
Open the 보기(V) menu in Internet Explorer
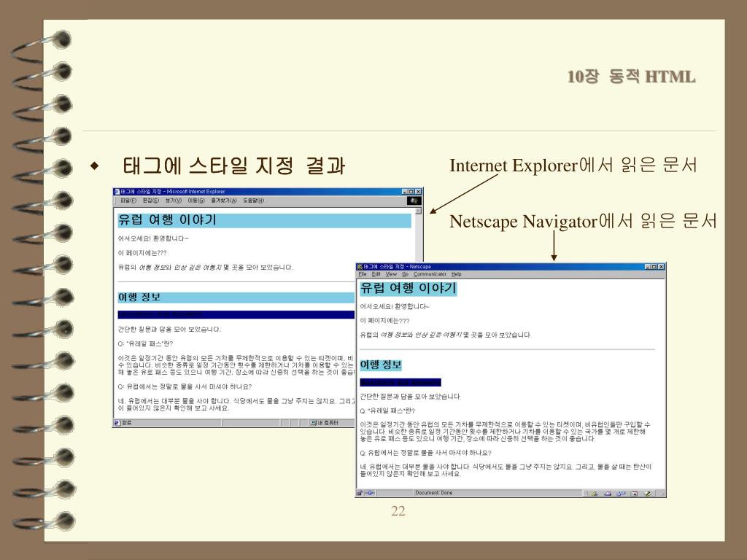(174, 201)
